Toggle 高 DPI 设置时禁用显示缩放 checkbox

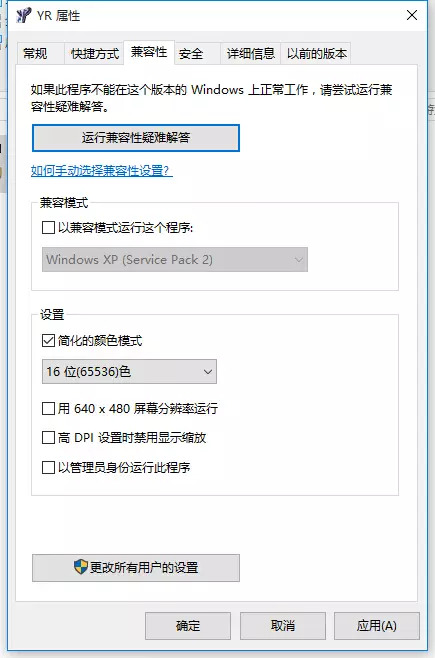coord(48,438)
